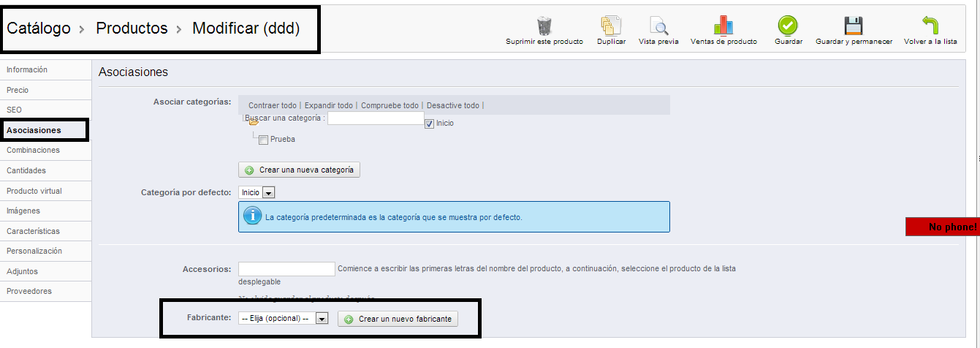Select the Asociasiones tab
The width and height of the screenshot is (980, 348).
[x=45, y=130]
